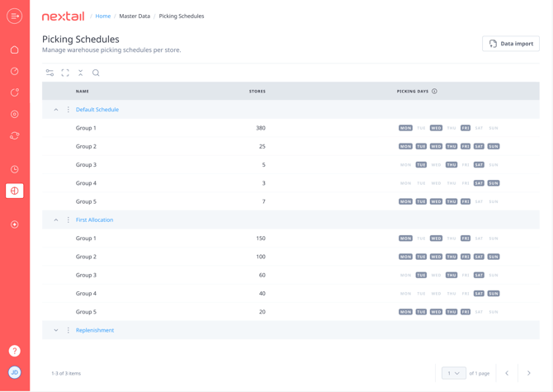Toggle TUE for Default Schedule Group 1
553x392 pixels.
pyautogui.click(x=421, y=128)
